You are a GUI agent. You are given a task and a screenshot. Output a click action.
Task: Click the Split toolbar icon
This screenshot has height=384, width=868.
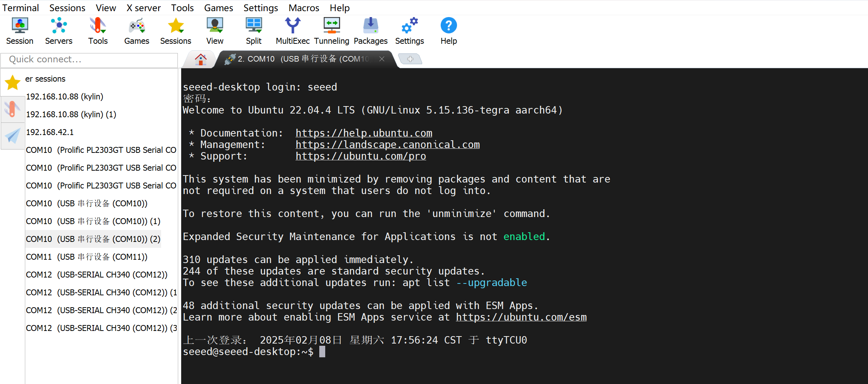coord(254,31)
